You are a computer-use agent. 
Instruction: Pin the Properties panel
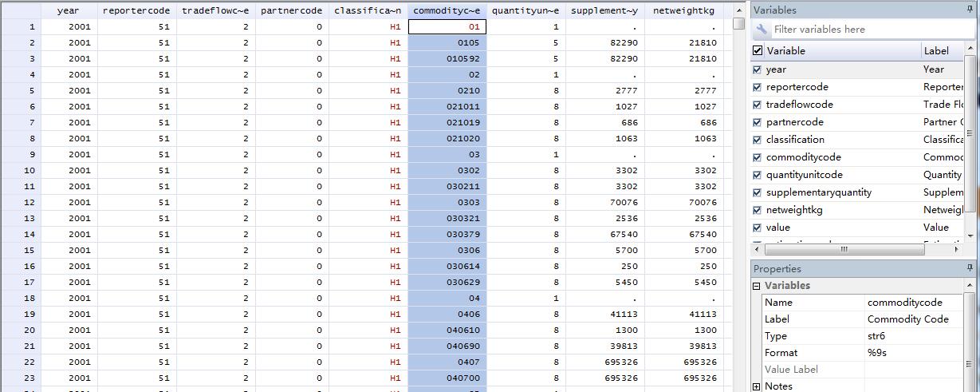coord(970,269)
